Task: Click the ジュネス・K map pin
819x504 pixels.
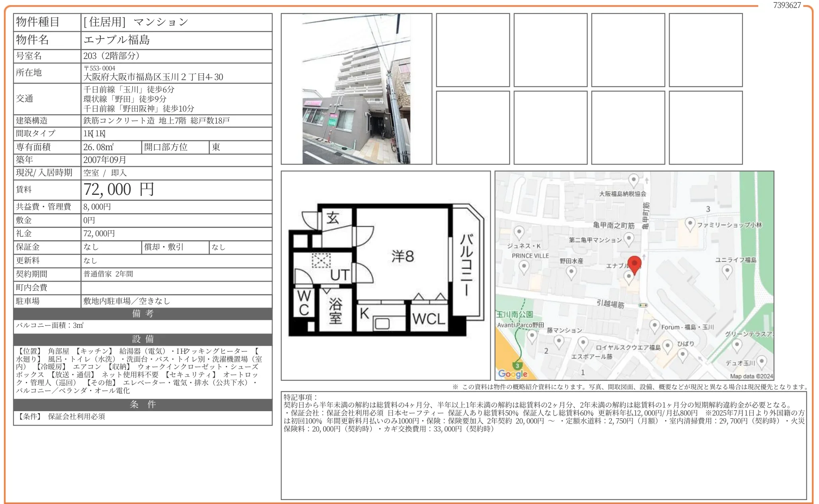Action: (x=519, y=232)
